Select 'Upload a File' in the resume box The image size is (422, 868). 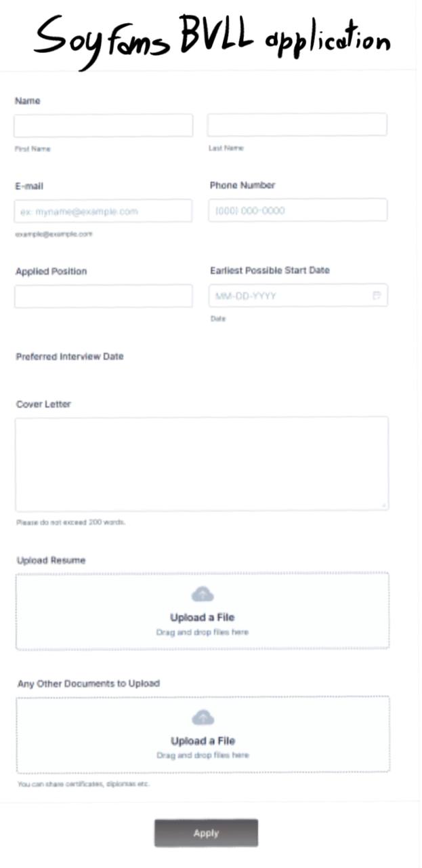(203, 618)
